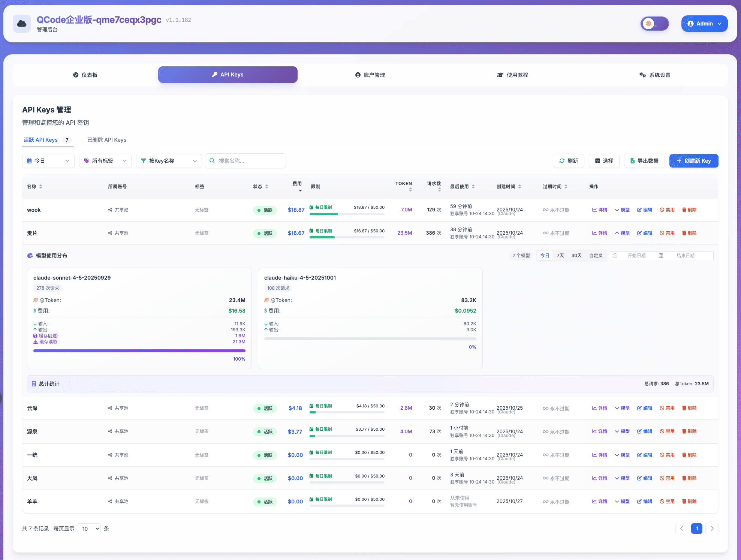The height and width of the screenshot is (560, 741).
Task: Click 创建新 Key button
Action: (693, 161)
